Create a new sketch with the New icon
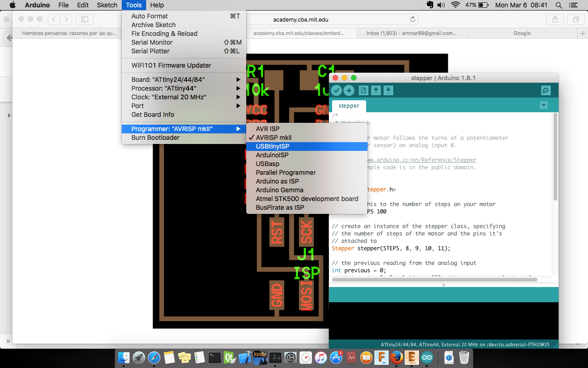This screenshot has height=368, width=588. tap(363, 91)
